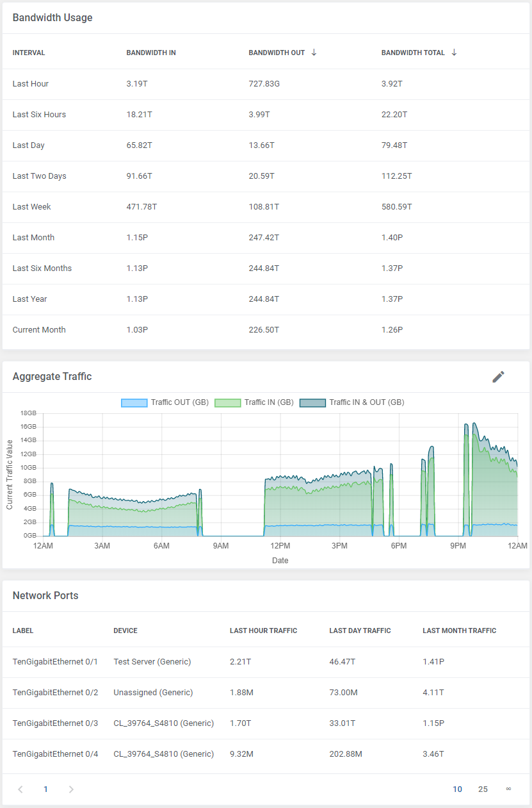Viewport: 532px width, 808px height.
Task: Click the 1.41P last month traffic
Action: coord(433,661)
